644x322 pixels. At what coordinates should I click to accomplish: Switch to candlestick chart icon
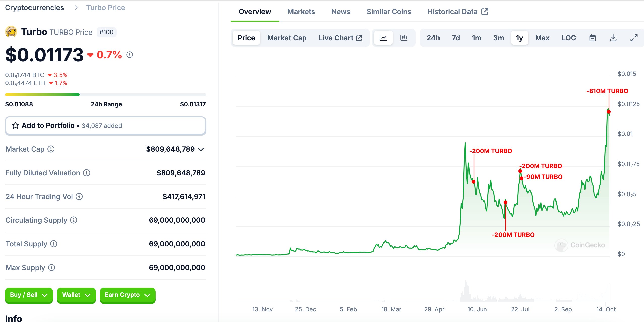[404, 38]
